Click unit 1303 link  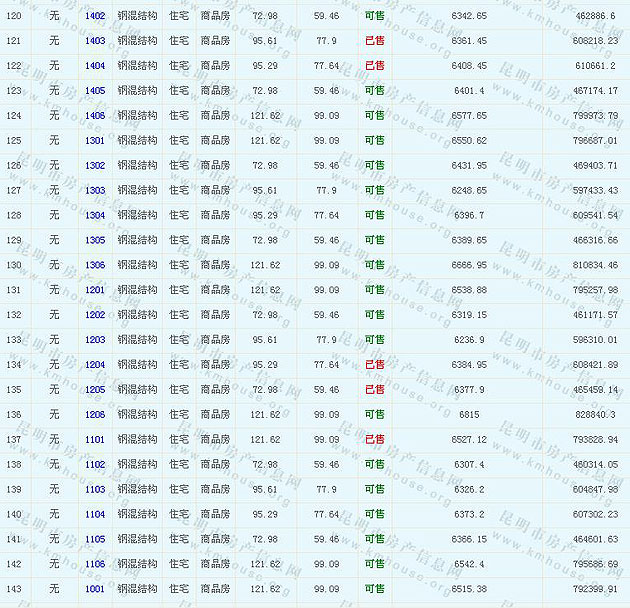click(94, 190)
